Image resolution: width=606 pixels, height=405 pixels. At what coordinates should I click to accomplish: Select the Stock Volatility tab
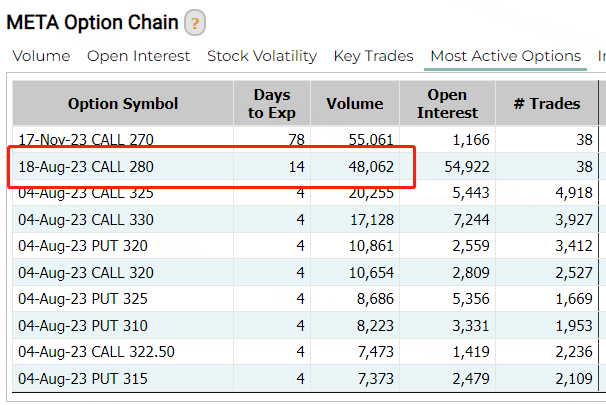point(261,56)
